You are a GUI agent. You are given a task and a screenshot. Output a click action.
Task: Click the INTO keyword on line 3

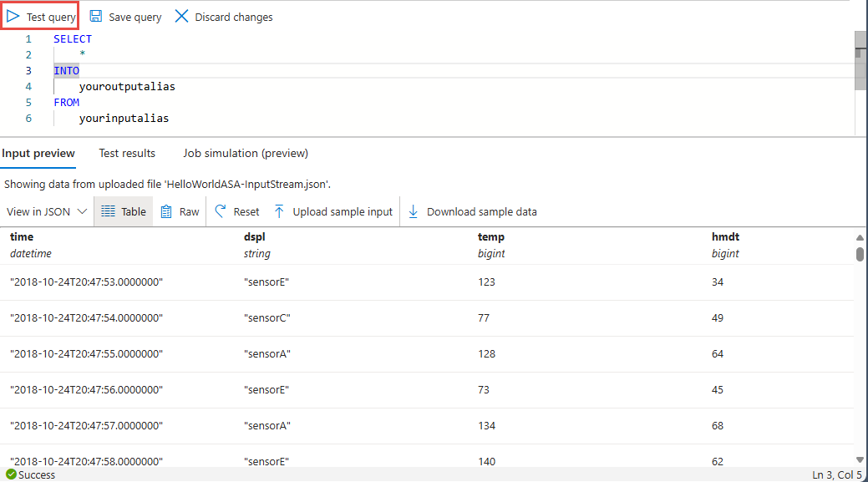click(x=67, y=71)
